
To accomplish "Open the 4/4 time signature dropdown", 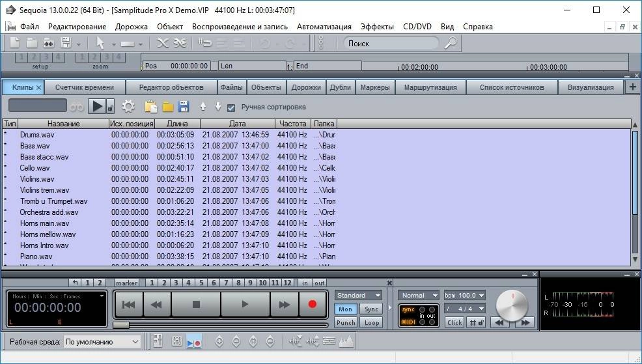I will (465, 309).
